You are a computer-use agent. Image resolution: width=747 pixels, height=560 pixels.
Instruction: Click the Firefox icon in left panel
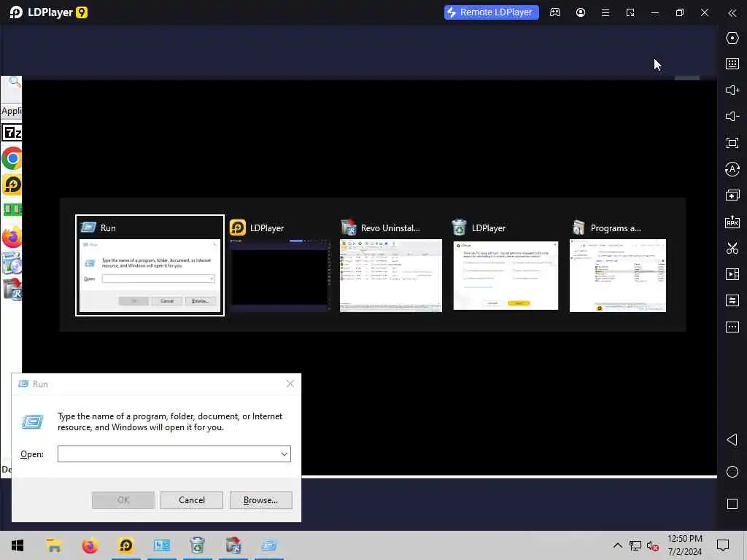pos(12,237)
